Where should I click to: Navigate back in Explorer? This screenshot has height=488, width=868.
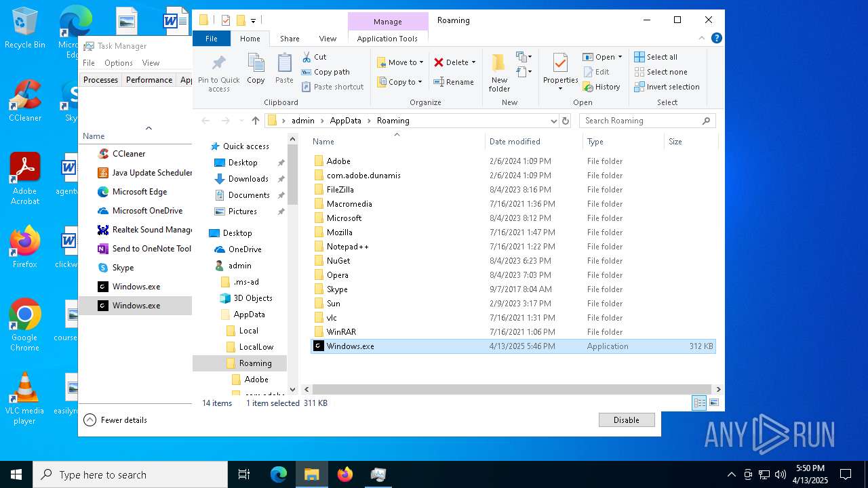point(205,121)
